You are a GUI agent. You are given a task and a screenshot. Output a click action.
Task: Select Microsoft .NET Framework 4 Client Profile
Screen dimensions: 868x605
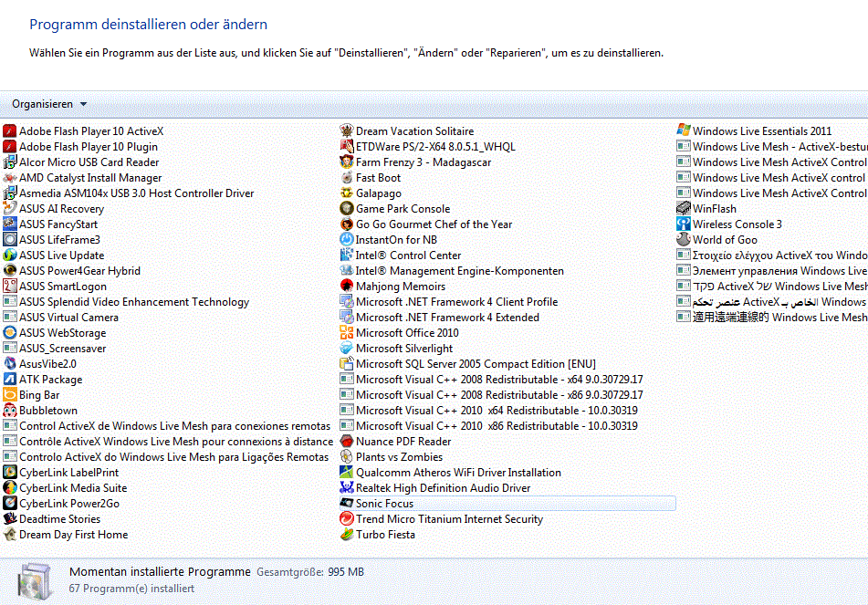coord(449,302)
